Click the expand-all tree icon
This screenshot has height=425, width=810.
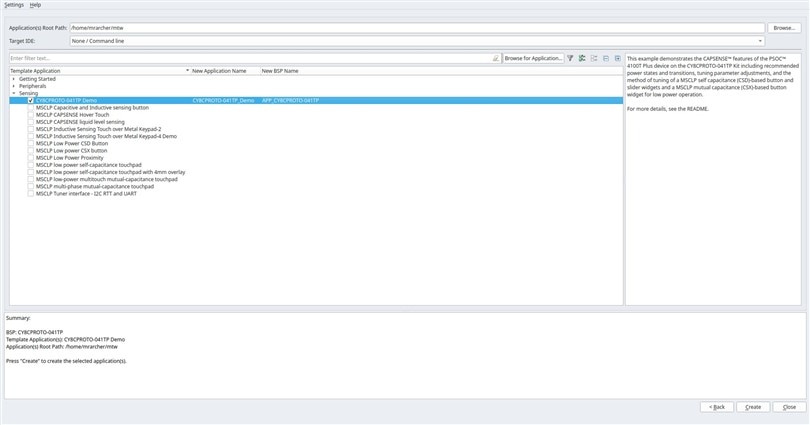coord(618,58)
